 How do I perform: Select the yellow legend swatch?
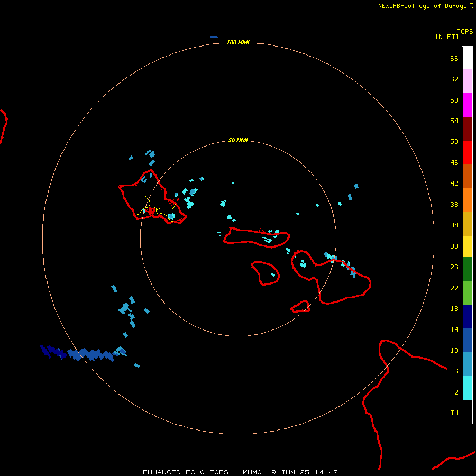pos(467,246)
